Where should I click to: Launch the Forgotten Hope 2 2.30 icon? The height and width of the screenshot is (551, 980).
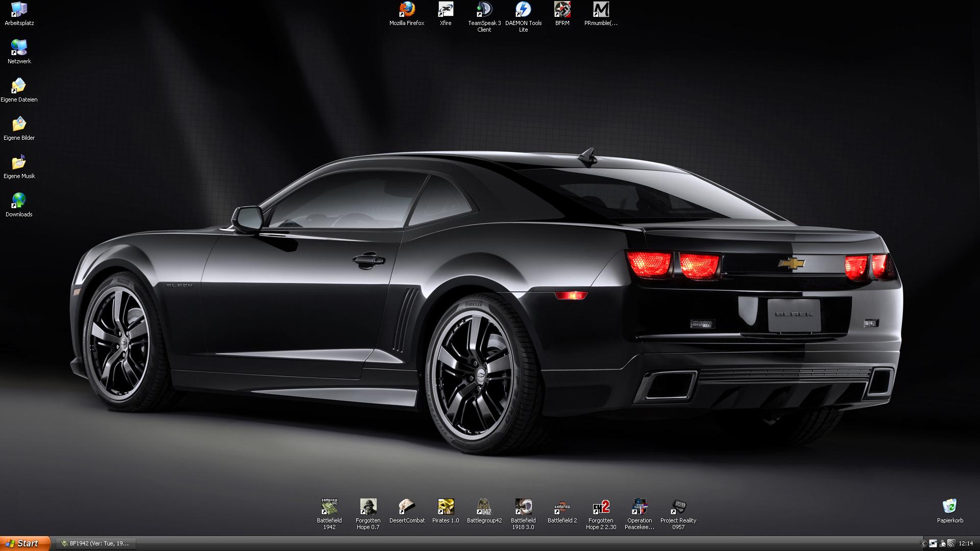click(x=601, y=514)
